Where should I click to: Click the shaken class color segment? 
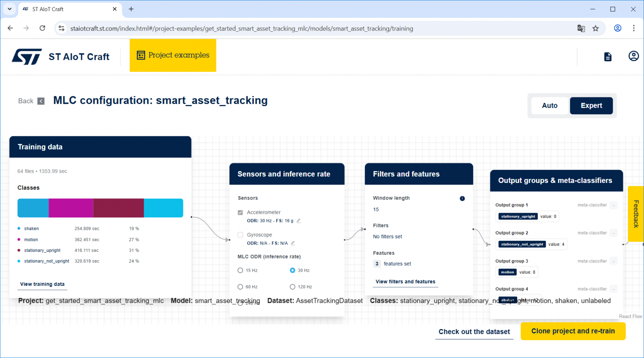(x=33, y=208)
